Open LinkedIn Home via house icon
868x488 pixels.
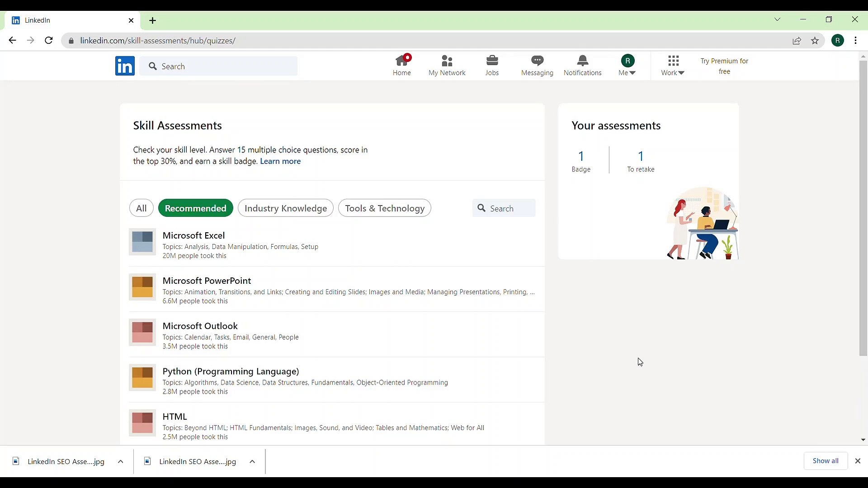pos(401,61)
